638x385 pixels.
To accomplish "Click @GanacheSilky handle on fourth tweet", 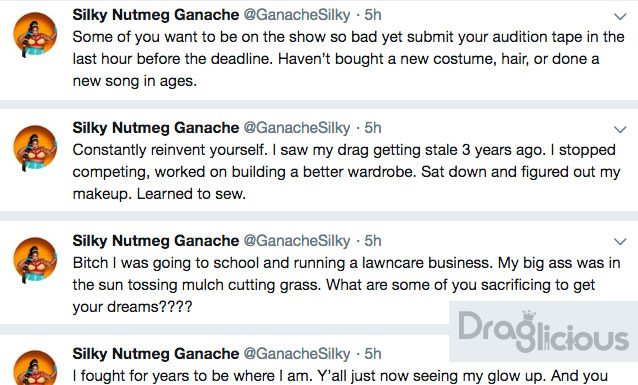I will (297, 354).
